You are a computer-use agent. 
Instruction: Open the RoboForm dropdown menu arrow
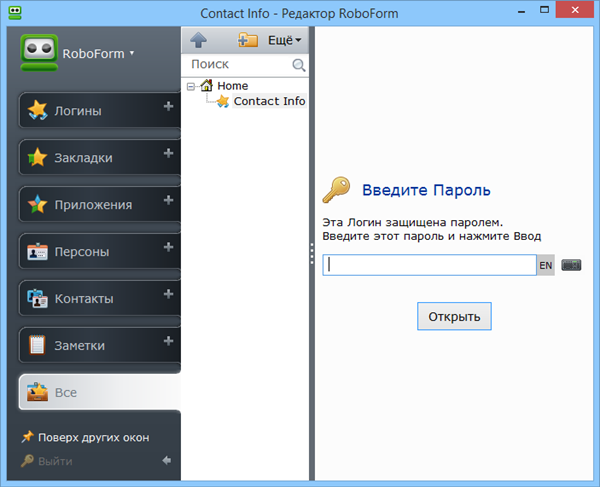click(x=132, y=53)
